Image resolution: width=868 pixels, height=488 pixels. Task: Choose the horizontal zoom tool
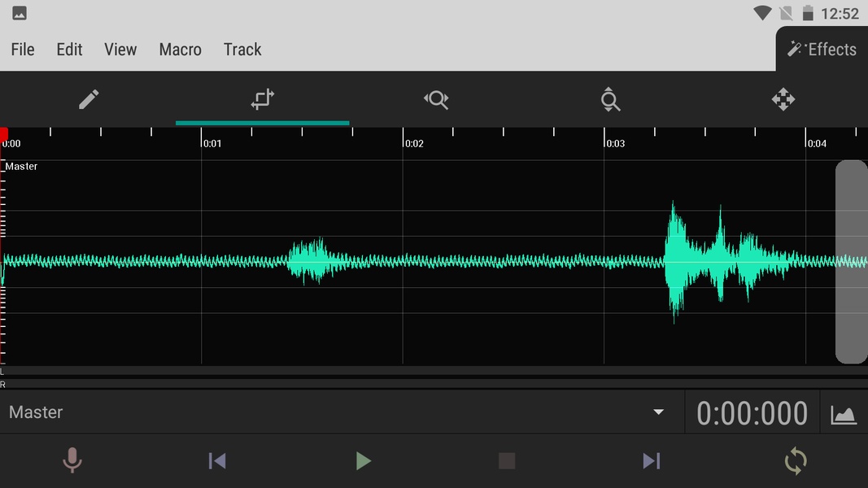[x=436, y=99]
